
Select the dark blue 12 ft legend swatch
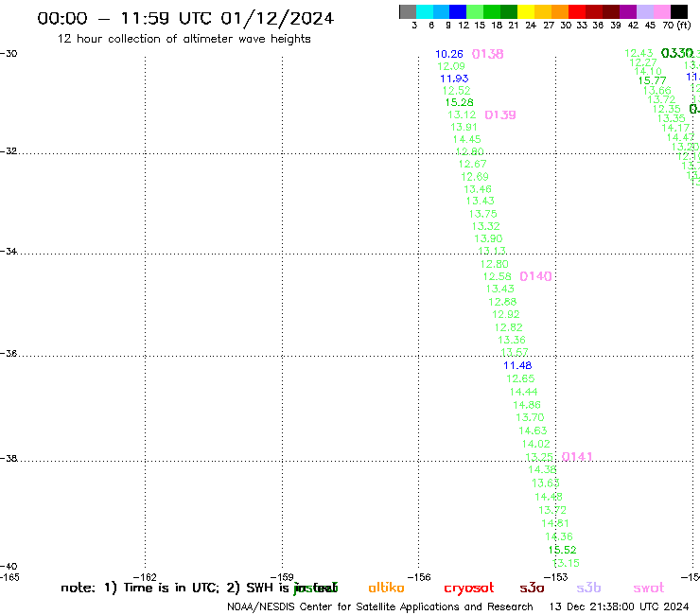[x=458, y=11]
